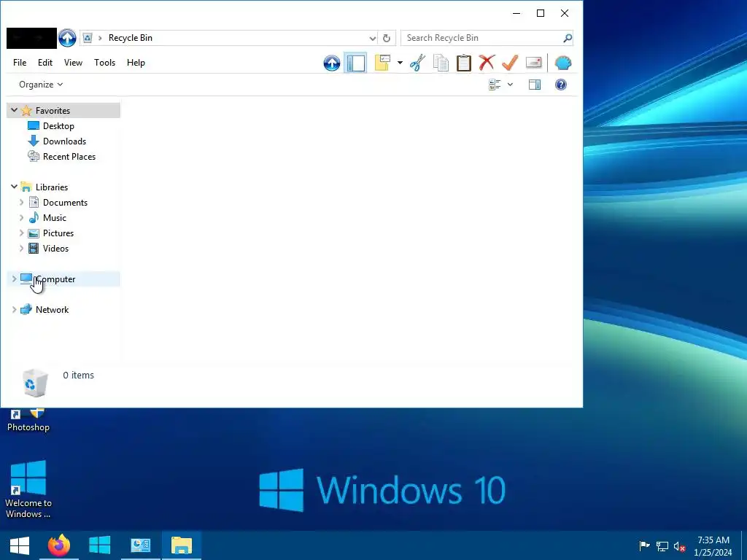
Task: Click the Paste clipboard icon
Action: click(x=463, y=63)
